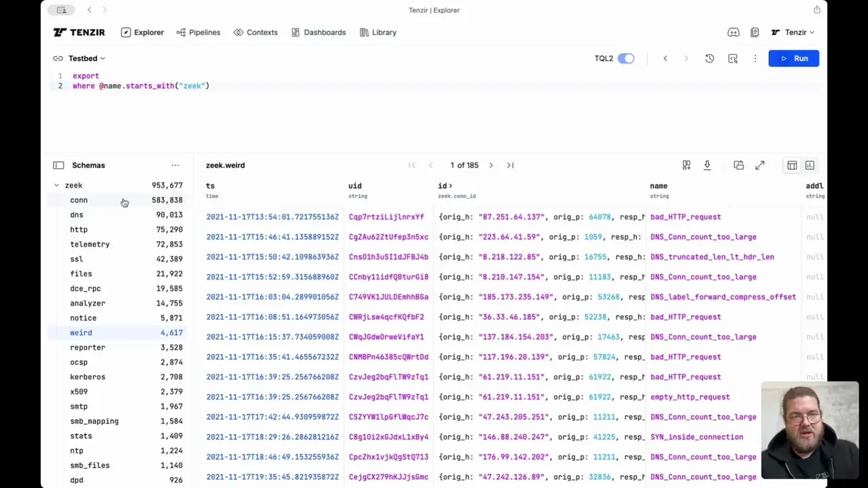The height and width of the screenshot is (488, 868).
Task: Select the telemetry schema
Action: click(x=118, y=244)
